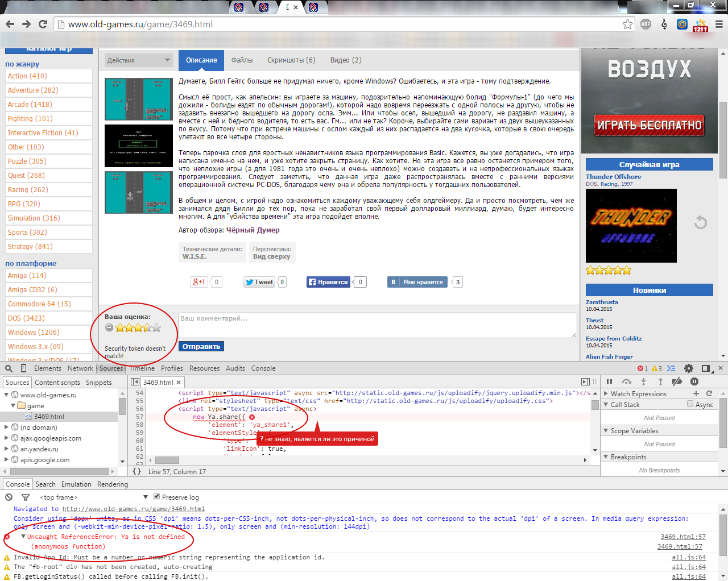Switch to the Elements panel
The image size is (728, 581).
pos(47,368)
